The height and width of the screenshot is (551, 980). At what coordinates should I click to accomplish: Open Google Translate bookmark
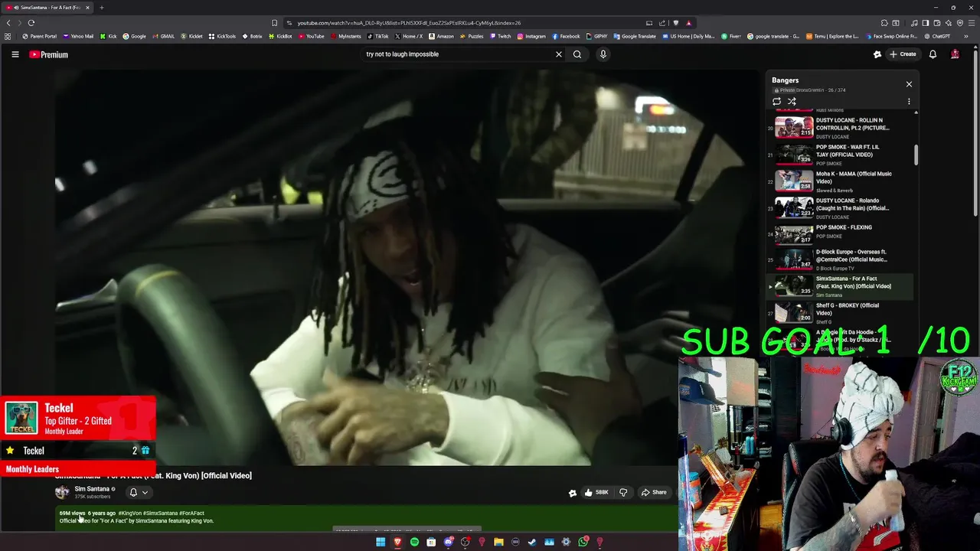tap(634, 36)
